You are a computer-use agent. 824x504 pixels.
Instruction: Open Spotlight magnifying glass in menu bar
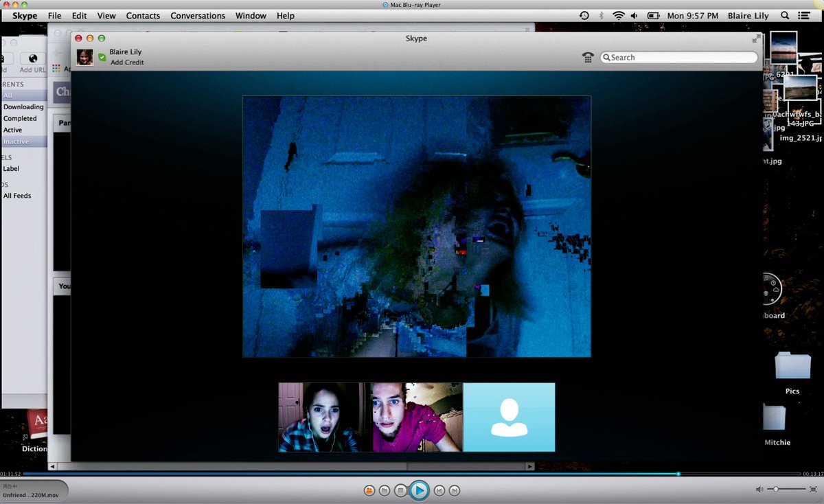(x=785, y=16)
